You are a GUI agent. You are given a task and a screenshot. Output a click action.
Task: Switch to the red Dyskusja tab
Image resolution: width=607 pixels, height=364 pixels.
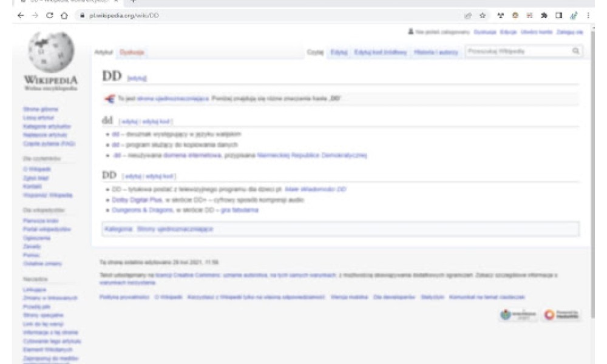click(132, 52)
